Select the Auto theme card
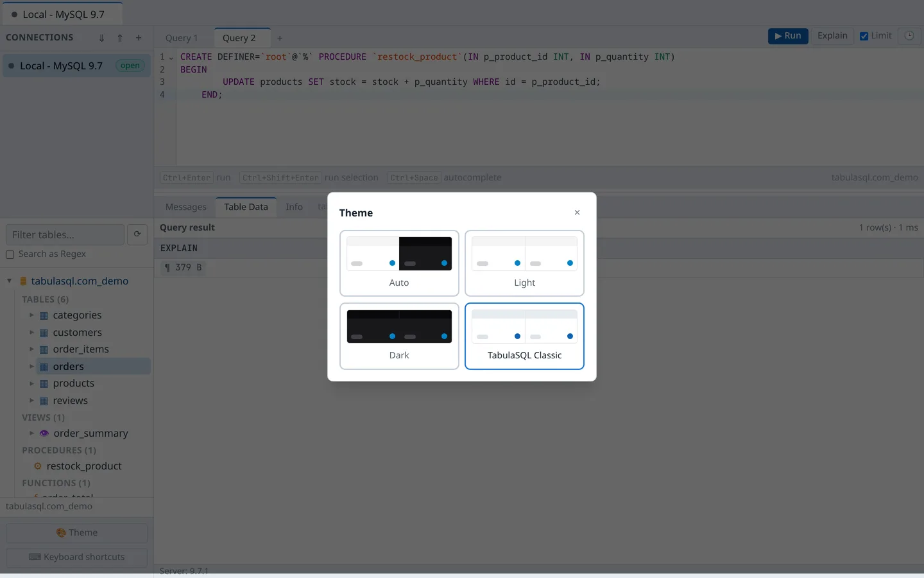The height and width of the screenshot is (578, 924). (399, 263)
